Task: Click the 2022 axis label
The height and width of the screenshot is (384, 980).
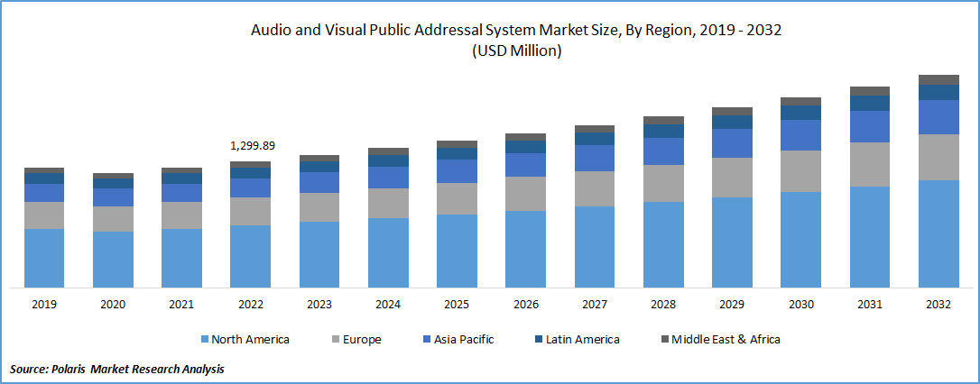Action: click(x=251, y=305)
